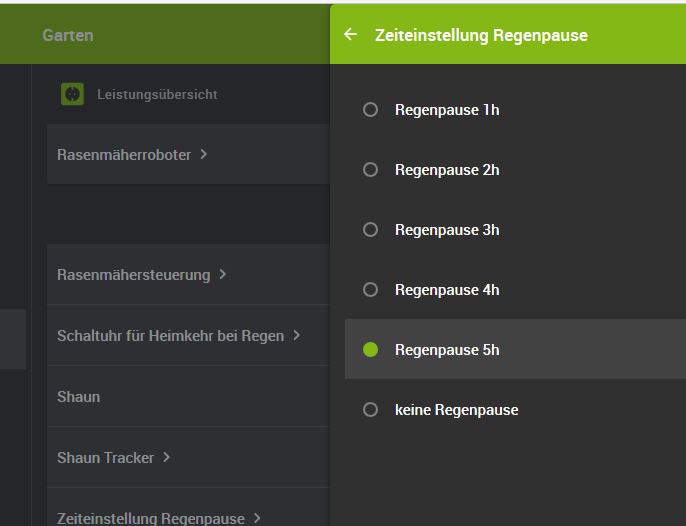Expand the Rasenmäherroboter chevron
The height and width of the screenshot is (526, 686).
pos(204,154)
